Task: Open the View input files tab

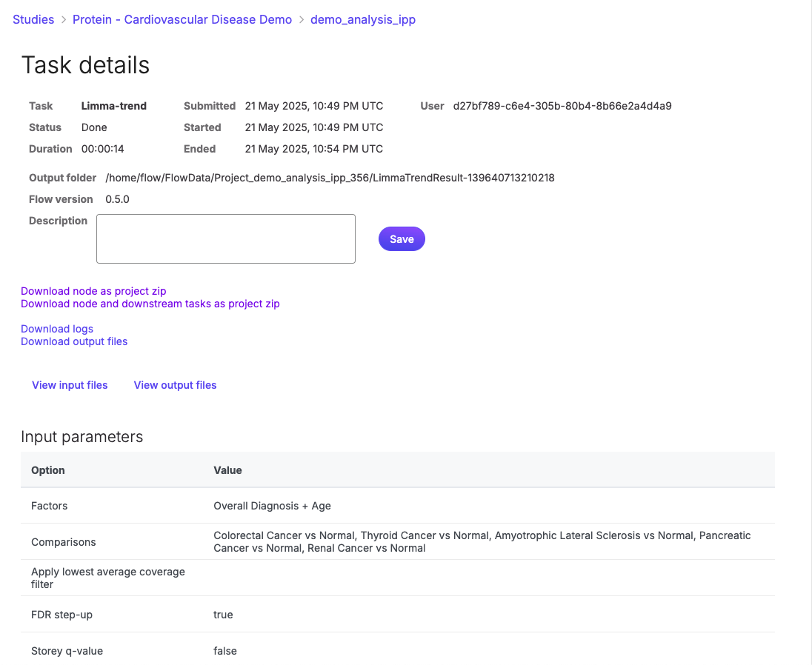Action: tap(70, 385)
